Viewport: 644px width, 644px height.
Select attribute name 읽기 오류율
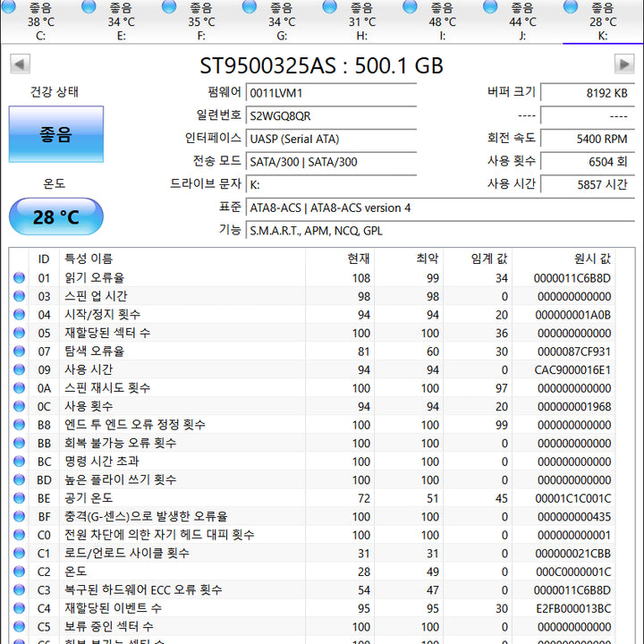pos(94,278)
